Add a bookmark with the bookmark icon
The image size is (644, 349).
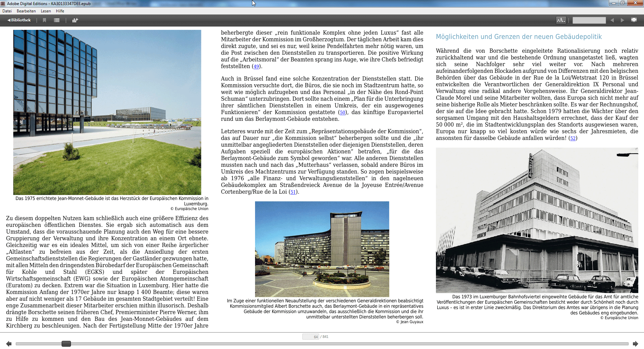[44, 20]
